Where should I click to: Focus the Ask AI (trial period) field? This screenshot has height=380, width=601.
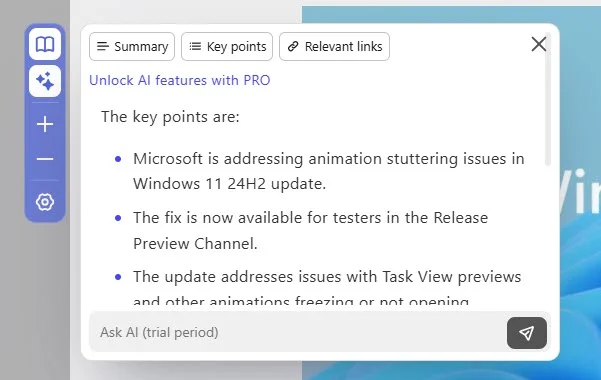297,332
